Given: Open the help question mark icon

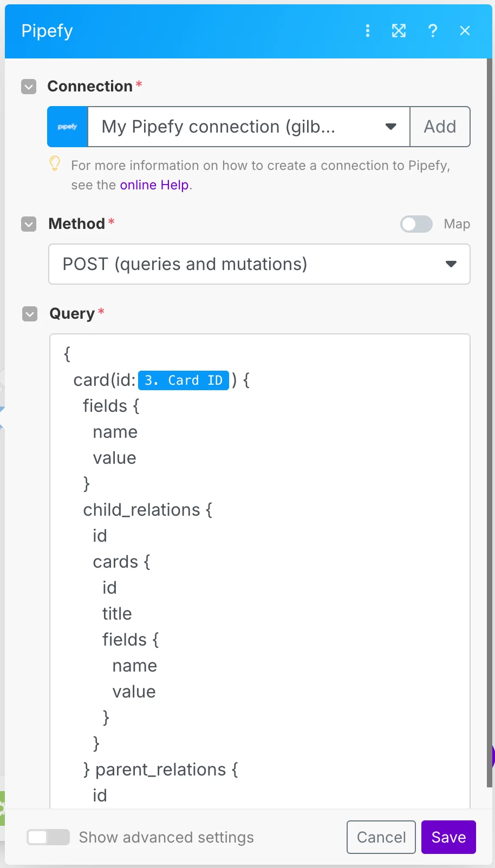Looking at the screenshot, I should (x=432, y=31).
